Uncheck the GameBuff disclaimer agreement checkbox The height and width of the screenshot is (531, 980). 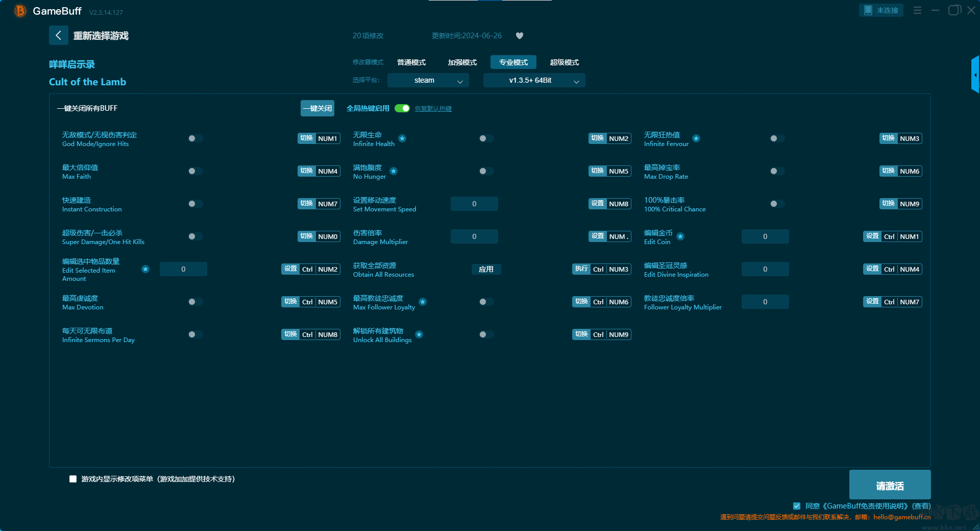pyautogui.click(x=797, y=506)
